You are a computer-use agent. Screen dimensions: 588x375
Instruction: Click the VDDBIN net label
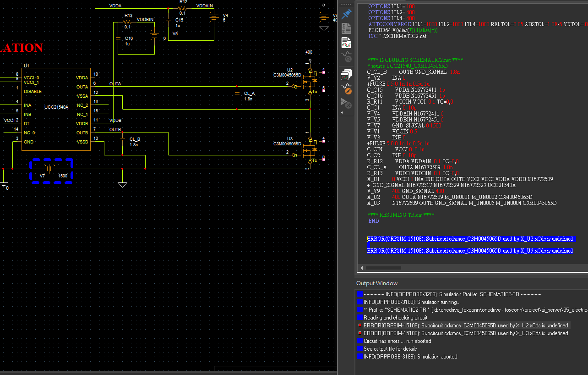coord(145,19)
